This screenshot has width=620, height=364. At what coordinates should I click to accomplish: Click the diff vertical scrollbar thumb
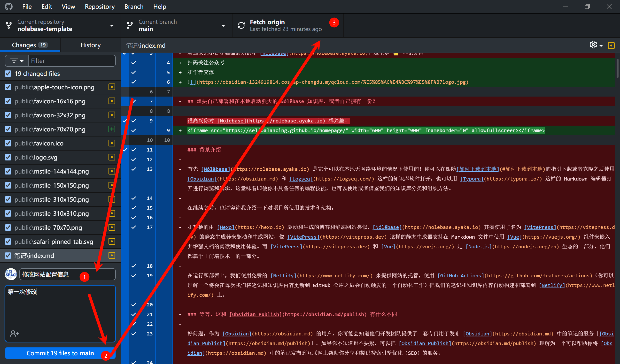pyautogui.click(x=617, y=68)
